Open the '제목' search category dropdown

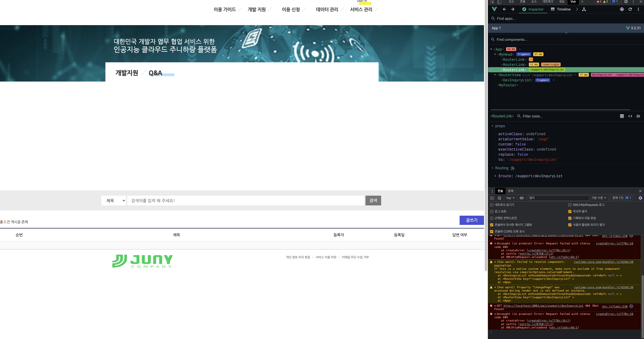coord(114,201)
